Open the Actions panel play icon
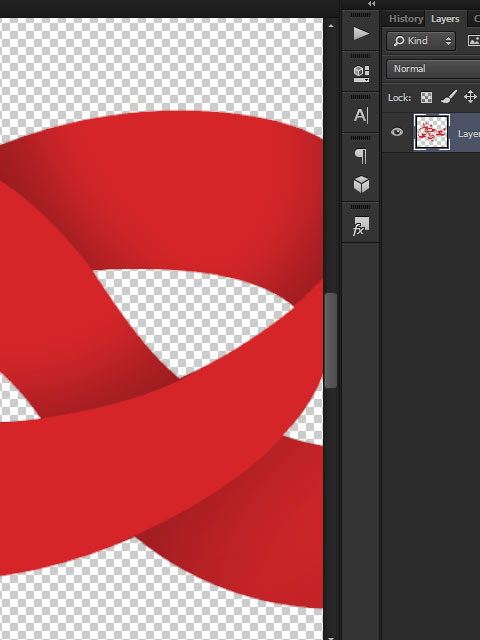The height and width of the screenshot is (640, 480). coord(361,33)
